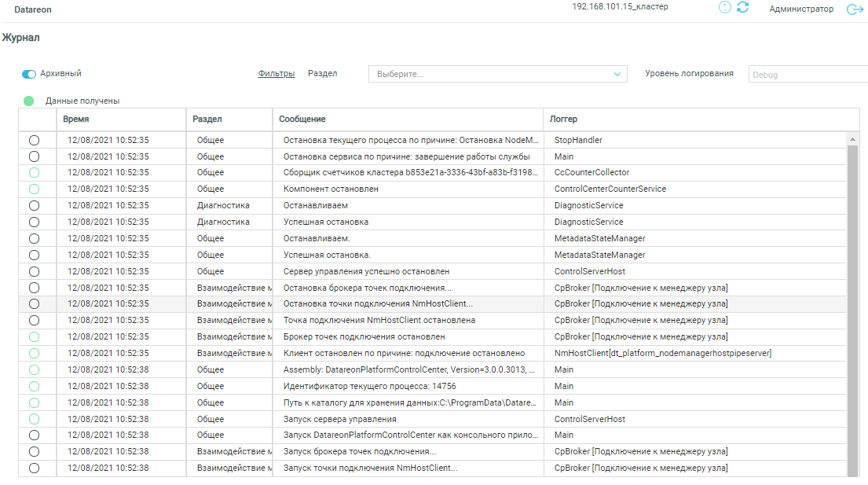Screen dimensions: 868x485
Task: Click the Администратор user label
Action: [801, 9]
